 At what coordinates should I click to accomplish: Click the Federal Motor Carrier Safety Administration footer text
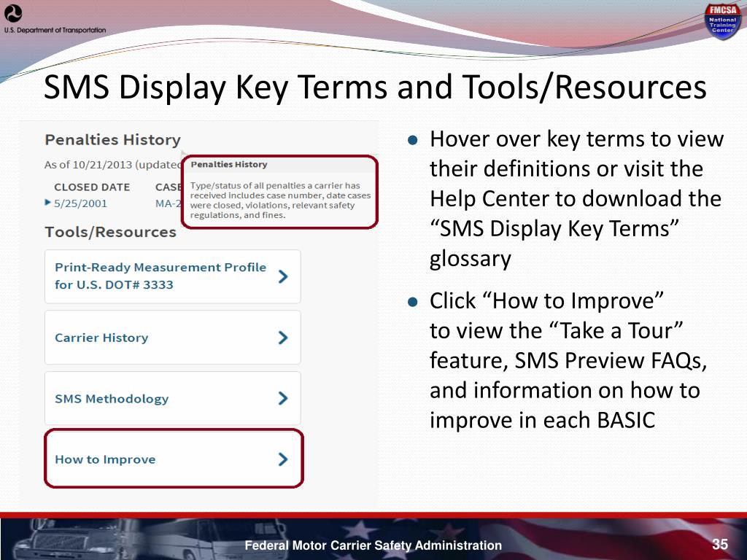click(x=373, y=545)
